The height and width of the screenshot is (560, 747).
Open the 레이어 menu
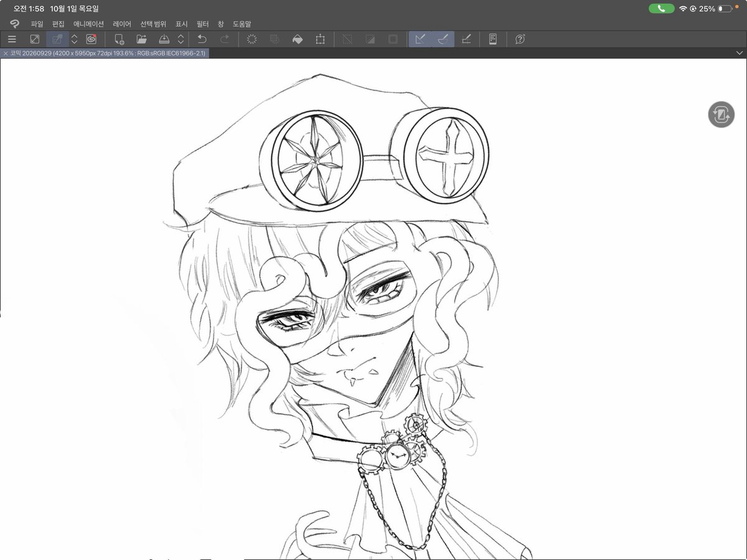pos(122,24)
